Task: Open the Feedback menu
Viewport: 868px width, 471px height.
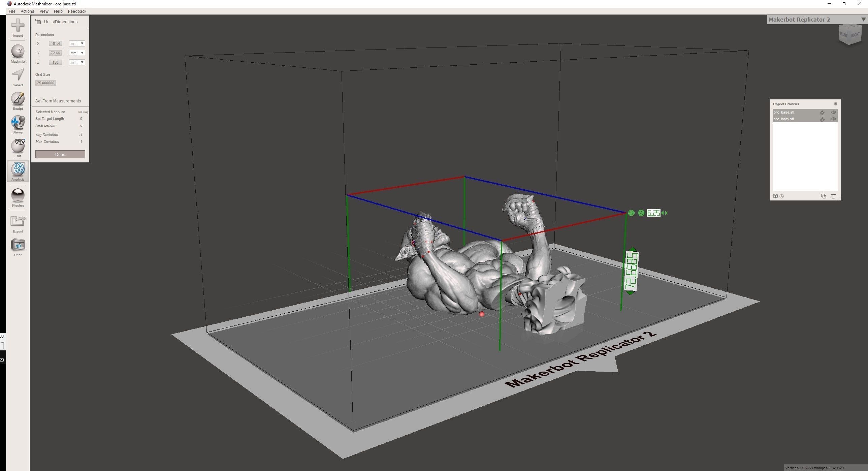Action: [77, 11]
